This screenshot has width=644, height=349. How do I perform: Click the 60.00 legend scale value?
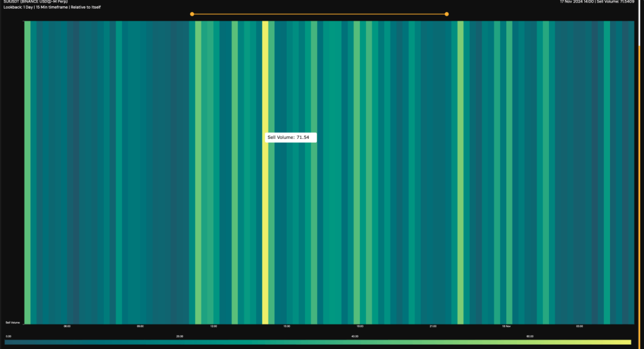[530, 336]
